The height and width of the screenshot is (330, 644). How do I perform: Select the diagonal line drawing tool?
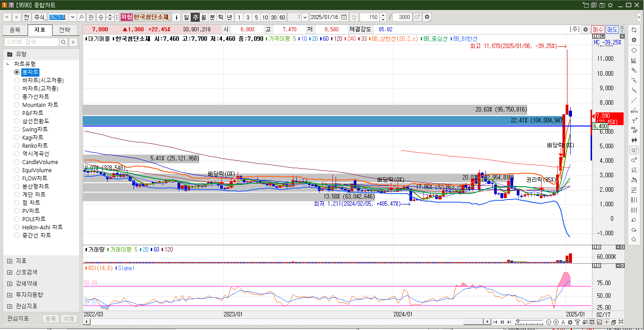click(x=634, y=100)
